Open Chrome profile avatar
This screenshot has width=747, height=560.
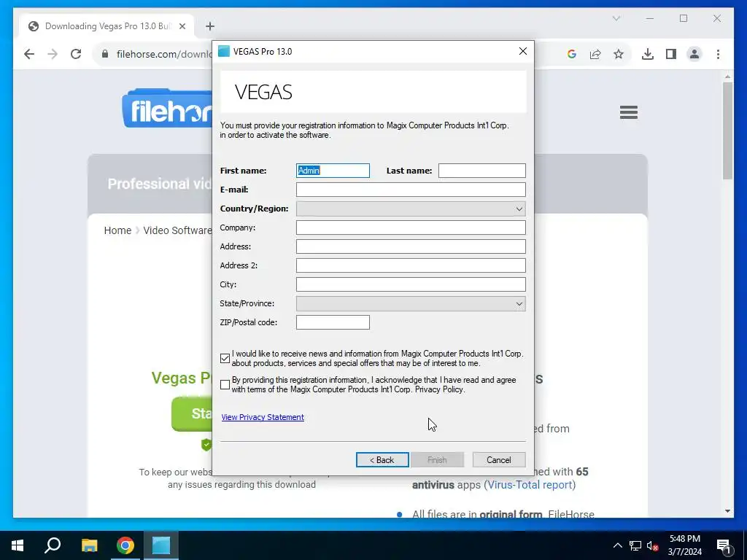pos(694,54)
